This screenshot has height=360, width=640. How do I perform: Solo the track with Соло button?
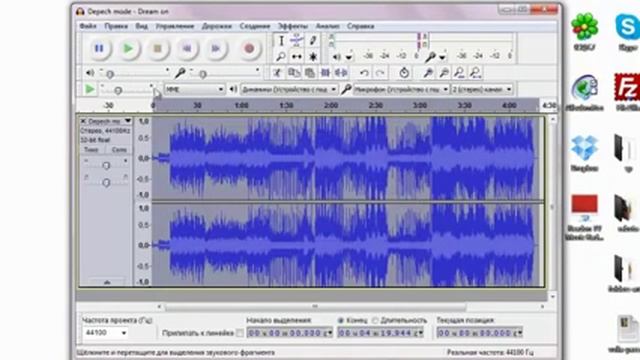[x=119, y=150]
